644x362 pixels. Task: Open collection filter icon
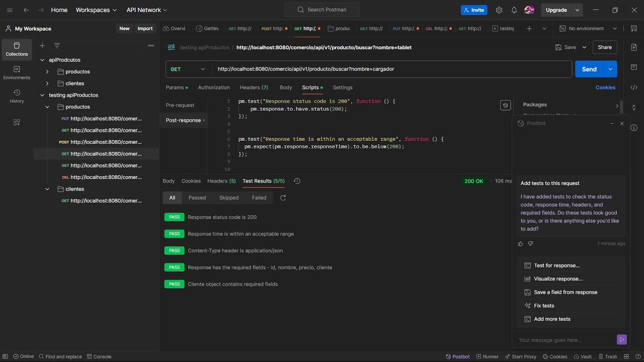57,46
